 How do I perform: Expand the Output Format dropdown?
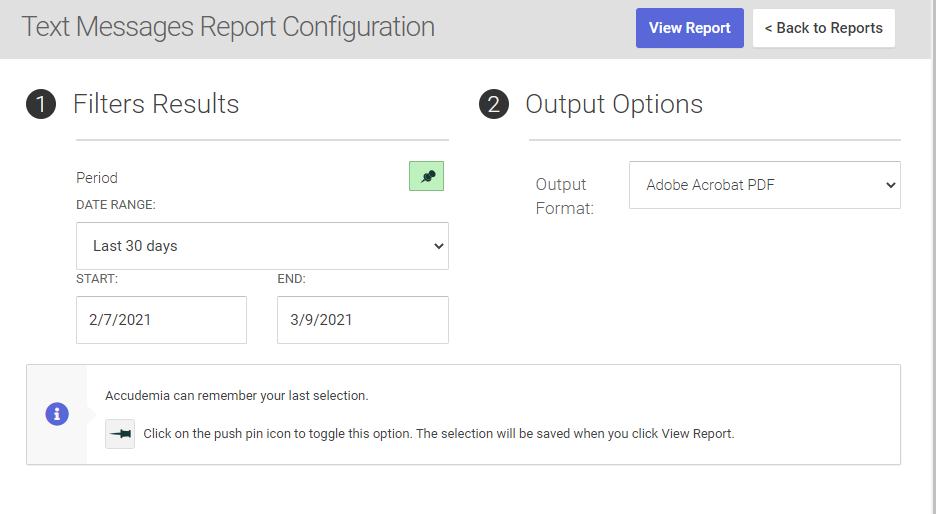(764, 185)
